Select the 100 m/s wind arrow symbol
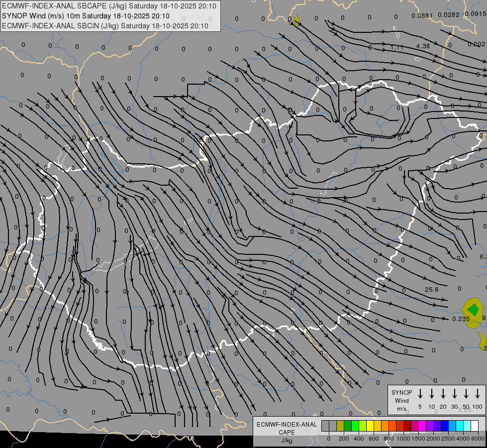487x448 pixels. [x=478, y=394]
